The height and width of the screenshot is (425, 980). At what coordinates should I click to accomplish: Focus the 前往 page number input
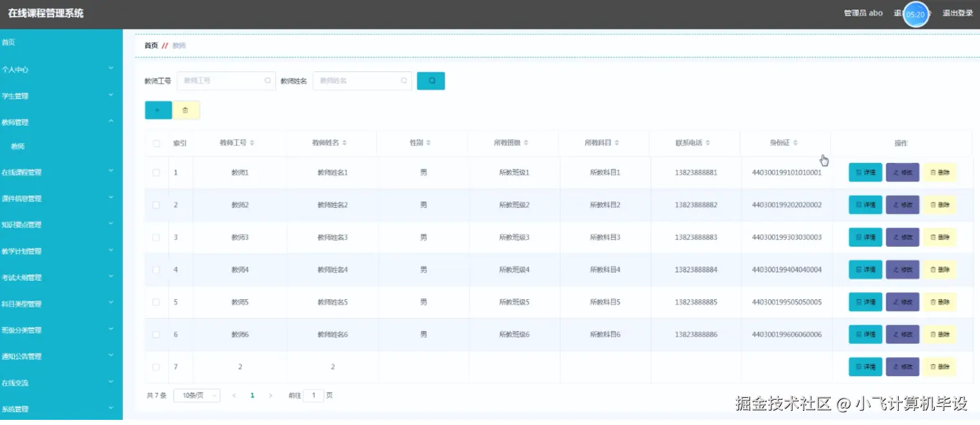point(314,395)
